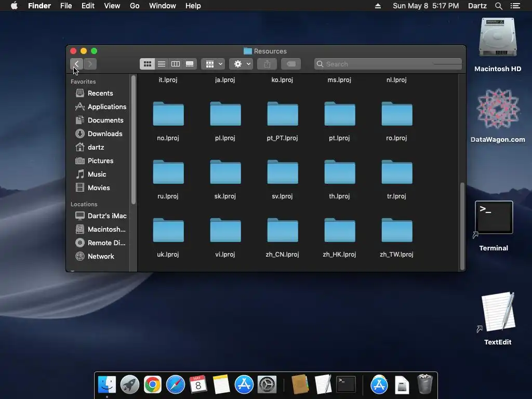Select the no.lproj folder

[168, 114]
